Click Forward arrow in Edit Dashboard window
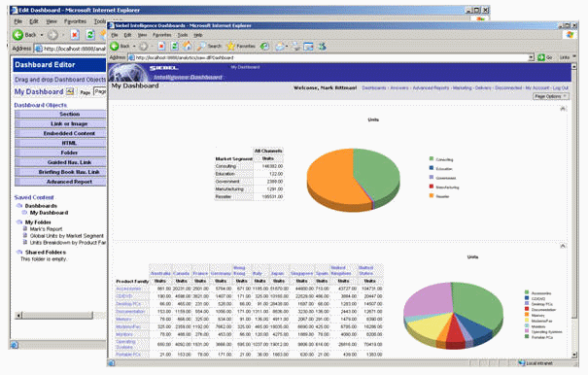The image size is (588, 375). pos(52,35)
